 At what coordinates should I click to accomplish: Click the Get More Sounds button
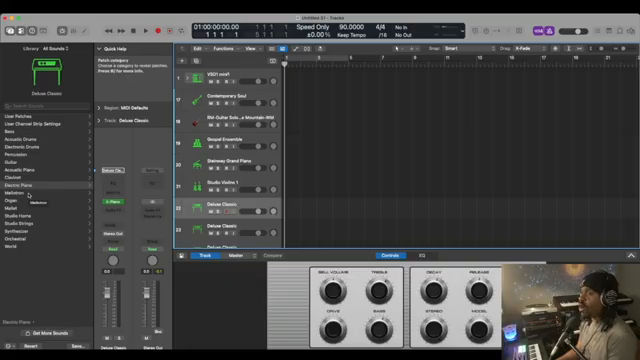pos(47,333)
